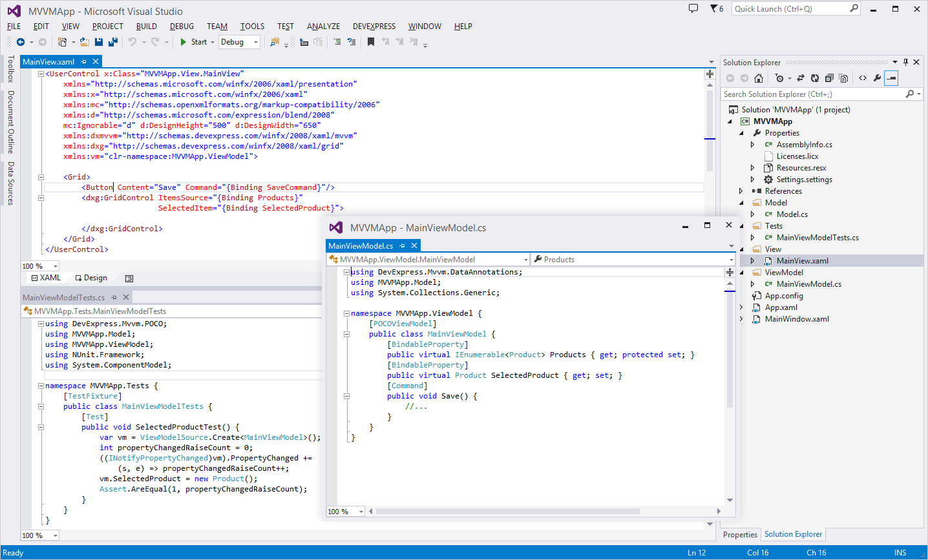Click the notifications flag icon
The image size is (928, 560).
(713, 9)
